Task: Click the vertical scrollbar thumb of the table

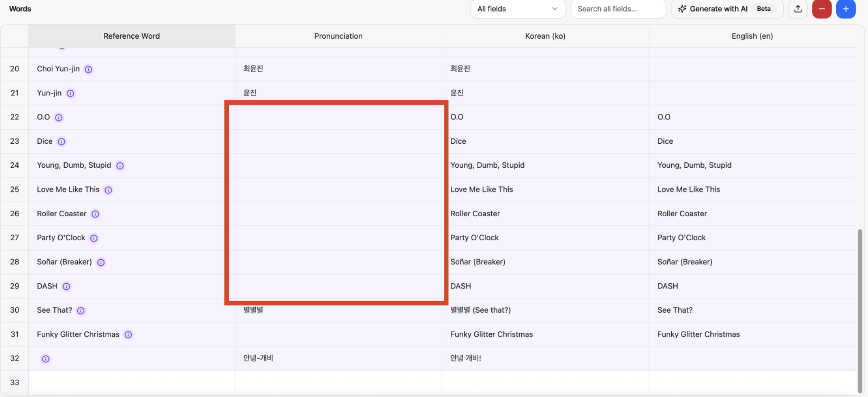Action: point(860,311)
